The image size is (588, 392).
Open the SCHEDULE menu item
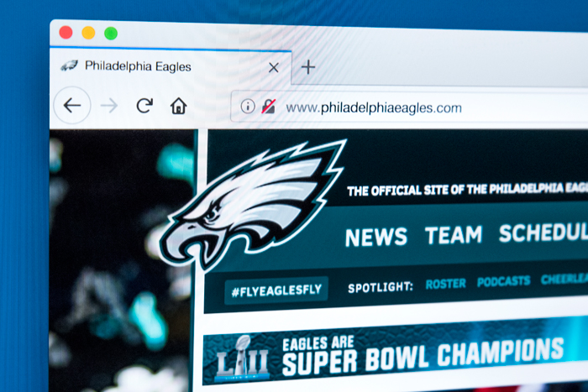pos(543,233)
